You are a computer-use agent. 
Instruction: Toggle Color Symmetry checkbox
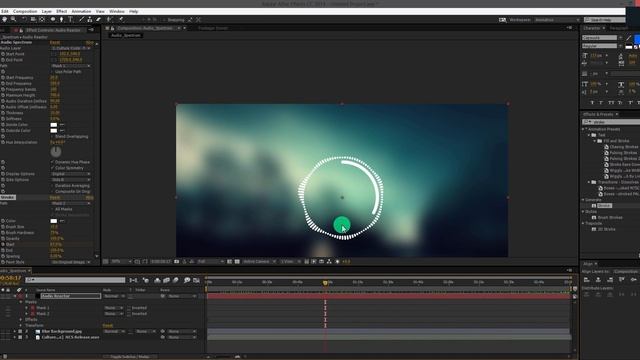(x=52, y=168)
